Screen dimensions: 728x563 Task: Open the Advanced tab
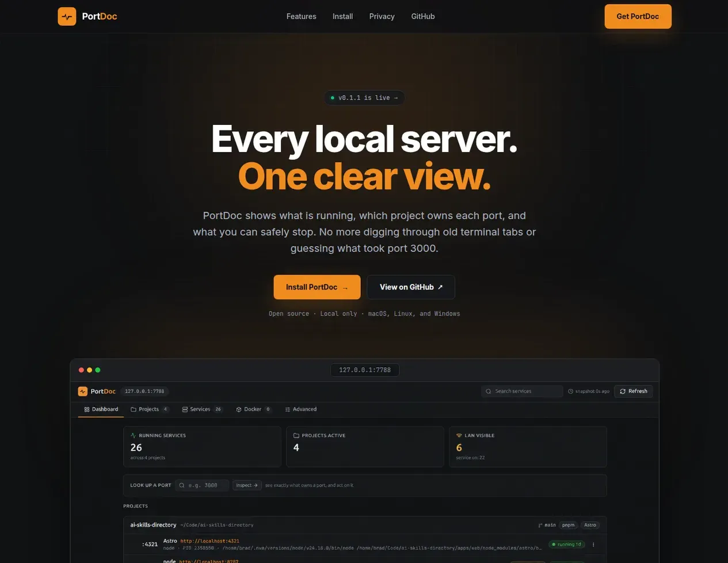[300, 409]
